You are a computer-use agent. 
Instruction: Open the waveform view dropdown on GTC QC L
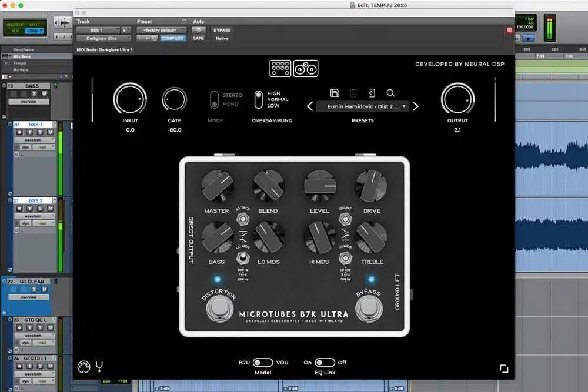[35, 336]
